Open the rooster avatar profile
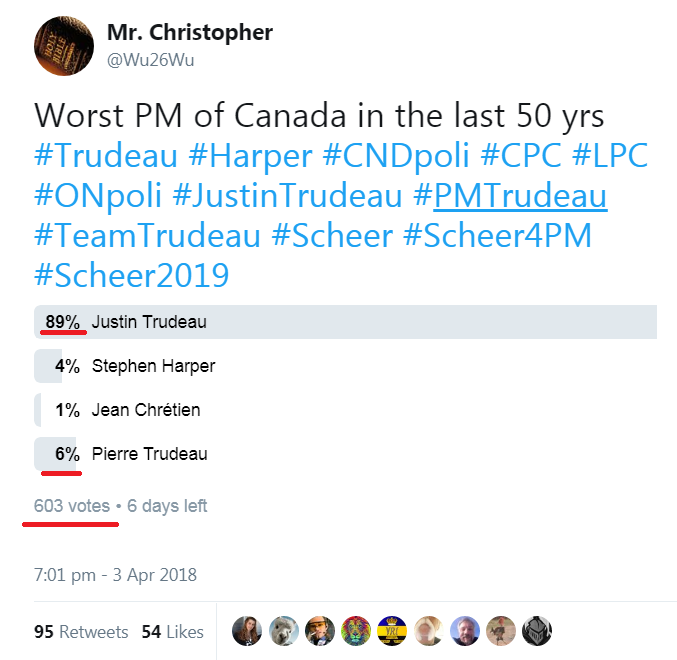Screen dimensions: 677x660 tap(501, 631)
